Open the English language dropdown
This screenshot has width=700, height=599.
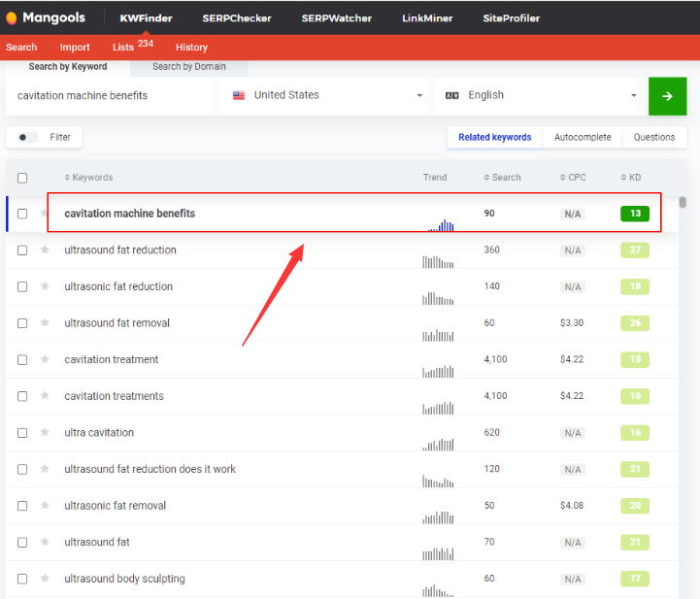coord(541,95)
